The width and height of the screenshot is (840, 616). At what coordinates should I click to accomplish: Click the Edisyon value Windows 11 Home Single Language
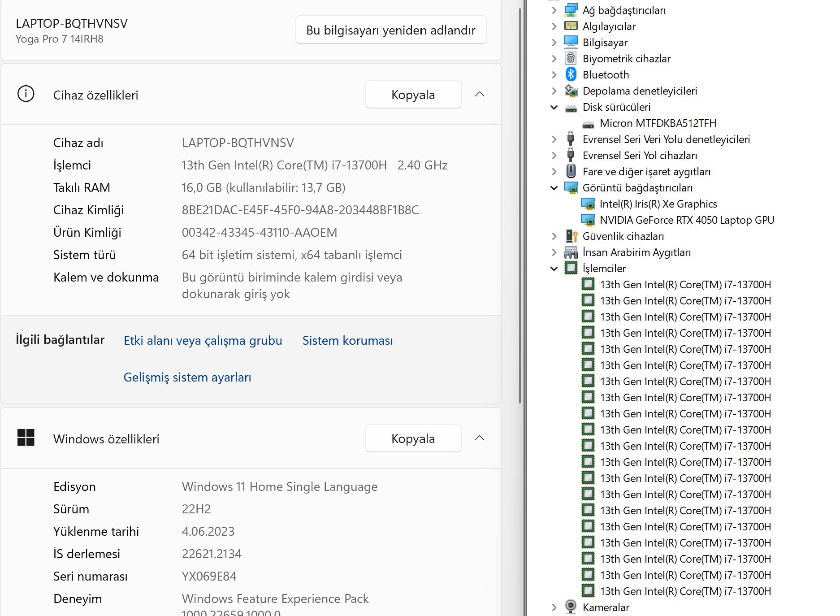tap(280, 486)
